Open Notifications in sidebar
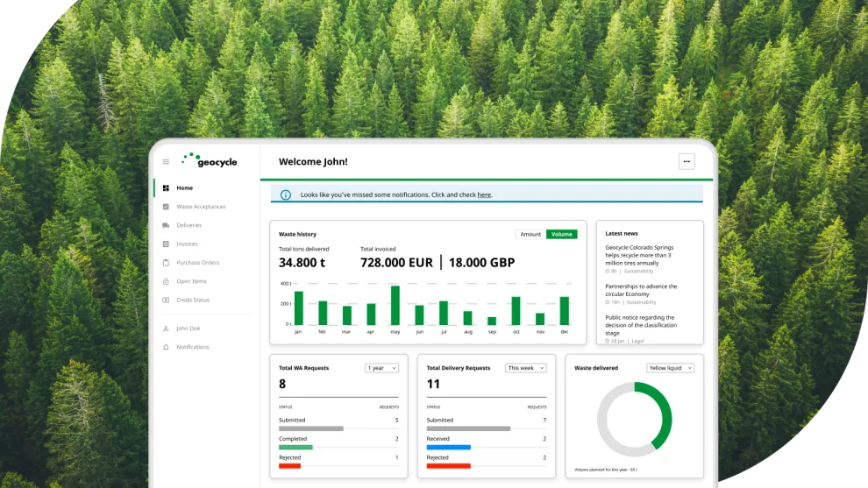Screen dimensions: 868x488 point(193,347)
